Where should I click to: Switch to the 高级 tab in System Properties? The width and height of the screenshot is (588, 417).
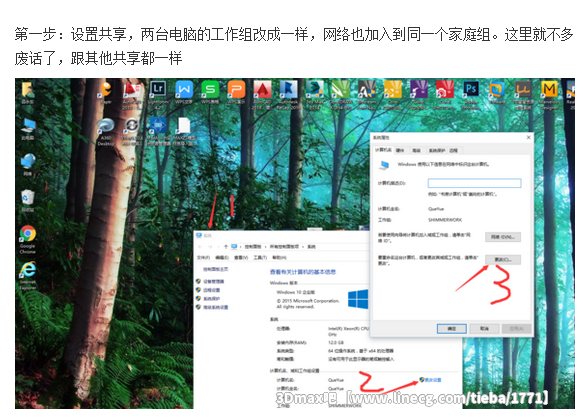pos(416,150)
